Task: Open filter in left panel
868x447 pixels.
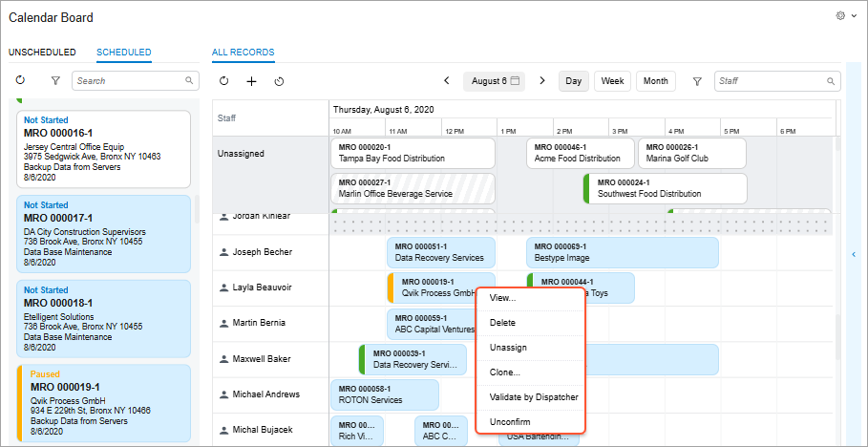Action: point(54,81)
